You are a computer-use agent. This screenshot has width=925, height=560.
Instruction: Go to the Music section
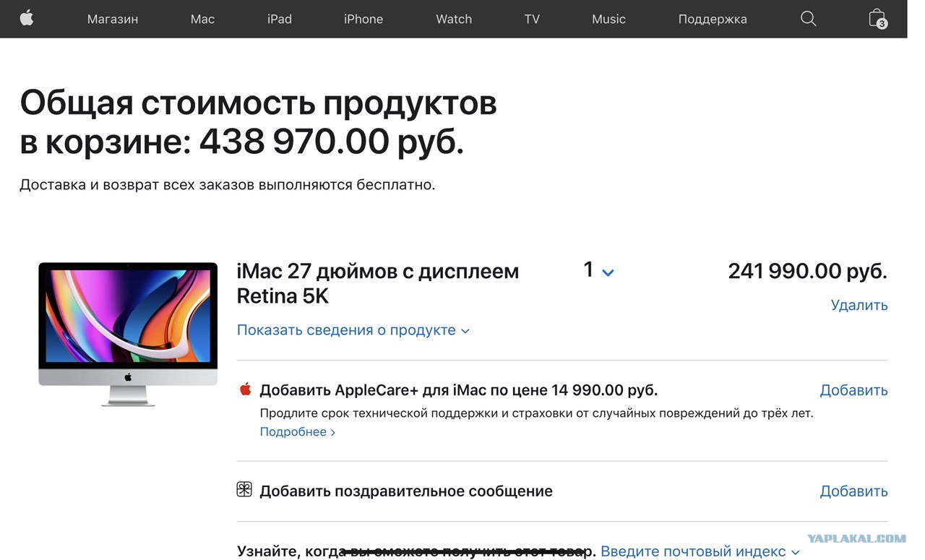tap(608, 19)
